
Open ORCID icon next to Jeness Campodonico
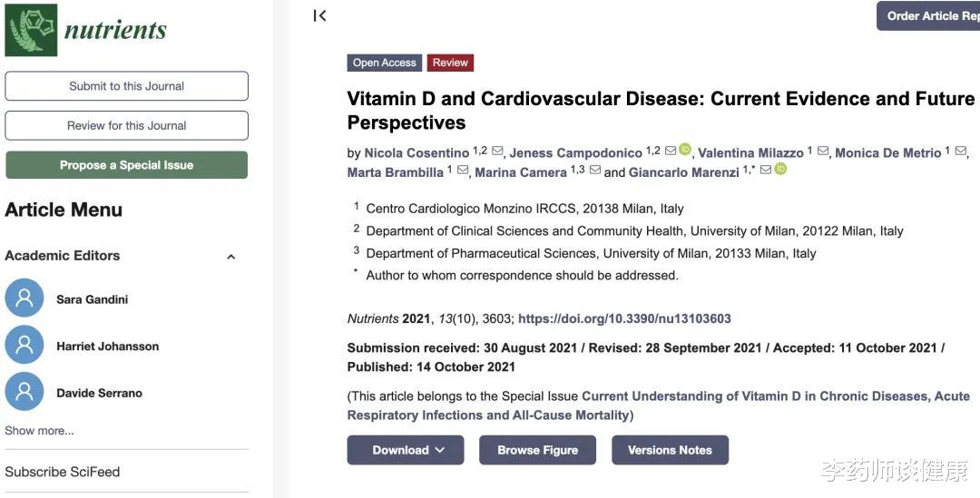click(x=685, y=150)
